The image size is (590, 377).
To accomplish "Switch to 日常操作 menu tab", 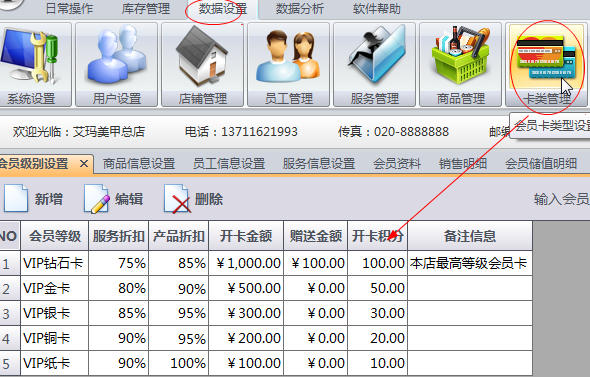I will point(69,9).
